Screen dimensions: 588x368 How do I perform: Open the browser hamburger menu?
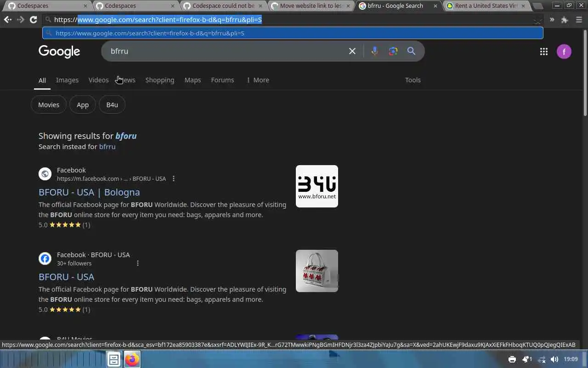click(x=579, y=20)
